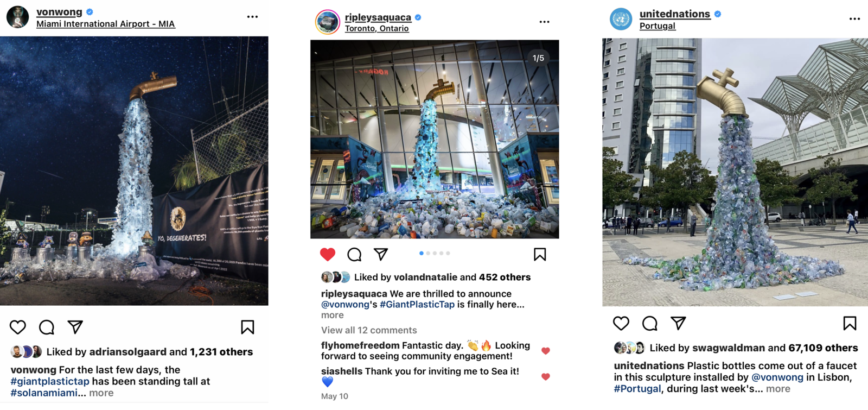
Task: Open ripleysaquaca profile picture
Action: pyautogui.click(x=328, y=22)
